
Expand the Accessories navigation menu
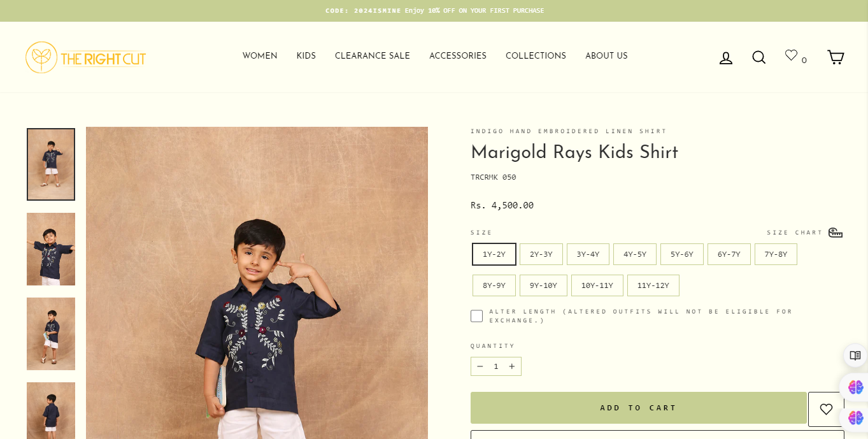(x=458, y=56)
